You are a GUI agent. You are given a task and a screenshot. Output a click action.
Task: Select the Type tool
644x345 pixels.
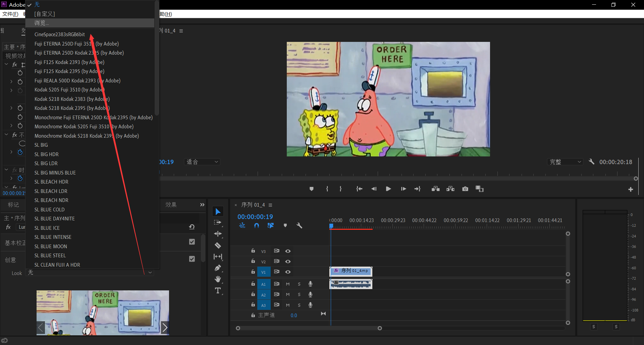tap(218, 290)
